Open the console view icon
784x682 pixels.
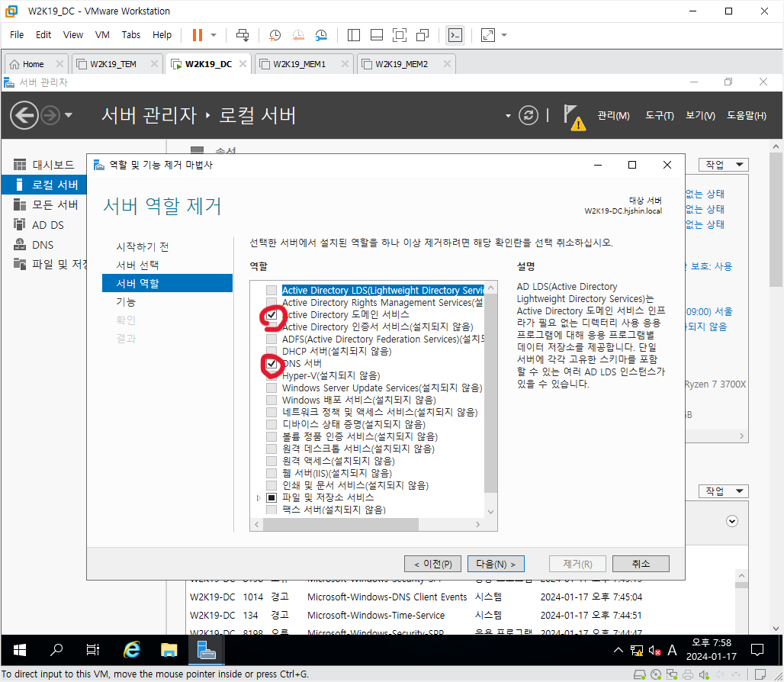[x=455, y=35]
